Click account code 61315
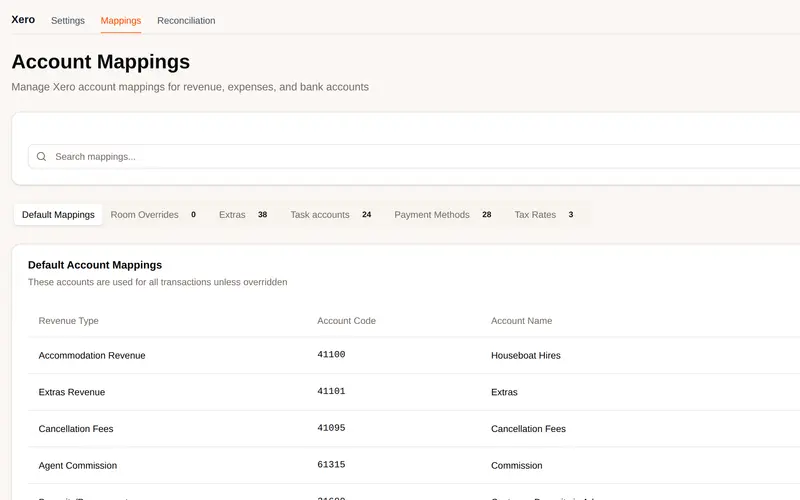The image size is (800, 500). tap(331, 465)
